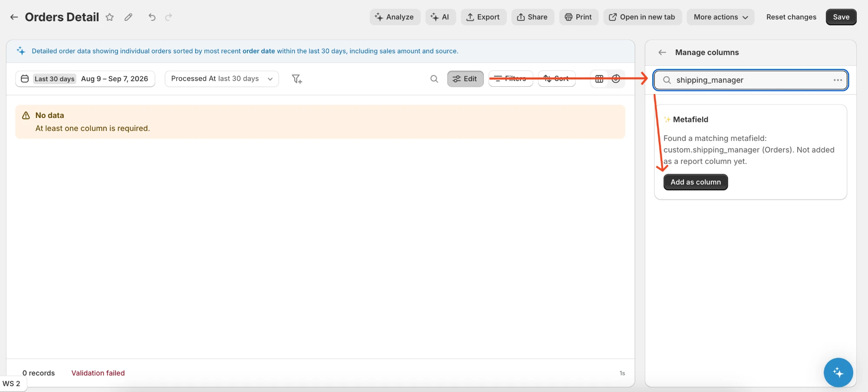Open the three-dots menu in the search box

click(x=838, y=80)
